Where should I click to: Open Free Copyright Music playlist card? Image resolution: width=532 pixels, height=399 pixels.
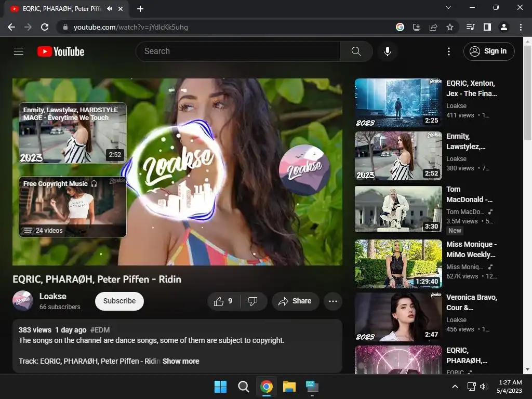tap(73, 207)
